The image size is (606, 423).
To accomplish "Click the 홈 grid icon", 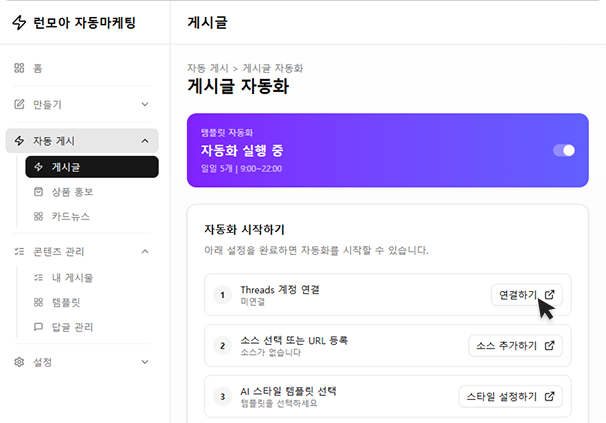I will tap(19, 68).
